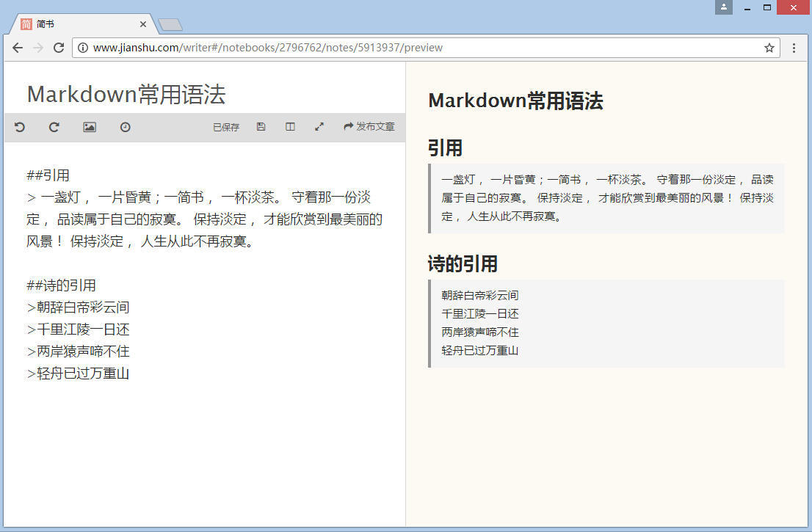Image resolution: width=812 pixels, height=532 pixels.
Task: Go back with browser back arrow
Action: pyautogui.click(x=18, y=48)
